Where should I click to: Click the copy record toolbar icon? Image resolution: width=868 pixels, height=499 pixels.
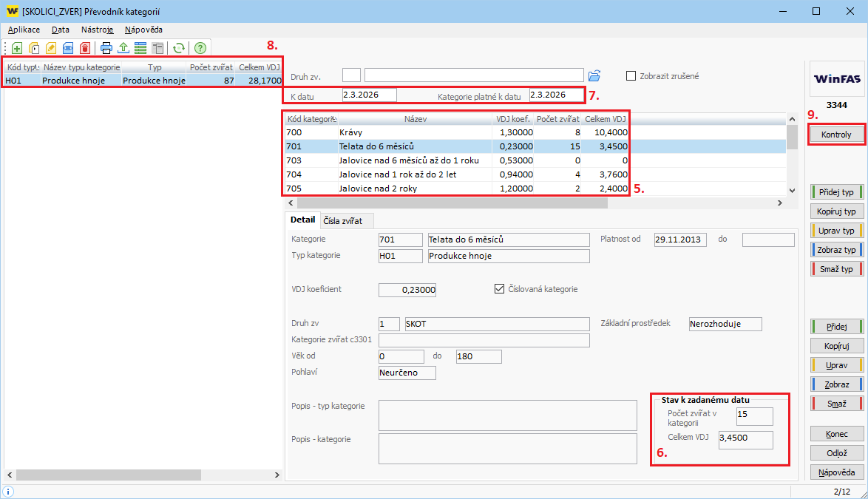point(33,48)
